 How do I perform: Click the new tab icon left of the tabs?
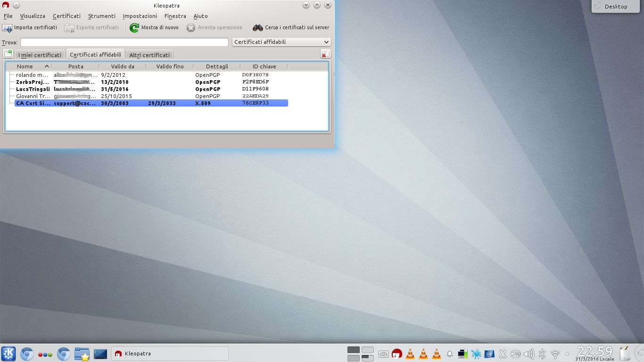(x=8, y=54)
